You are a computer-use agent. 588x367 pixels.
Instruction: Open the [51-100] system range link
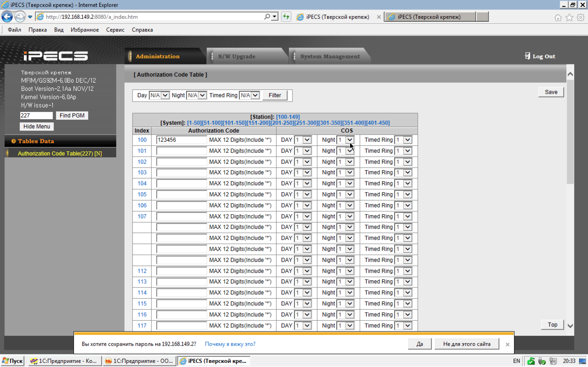212,123
